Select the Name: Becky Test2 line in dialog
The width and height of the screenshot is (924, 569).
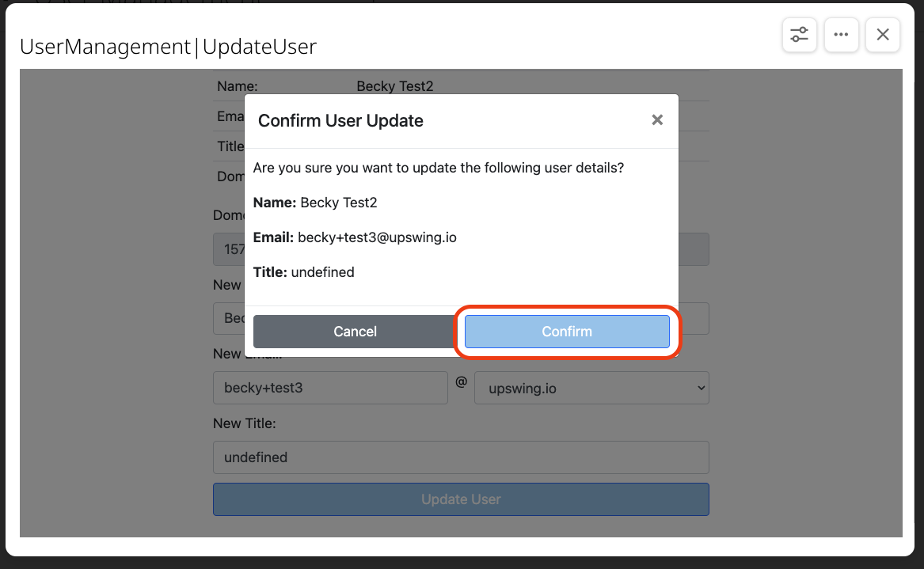pyautogui.click(x=315, y=203)
